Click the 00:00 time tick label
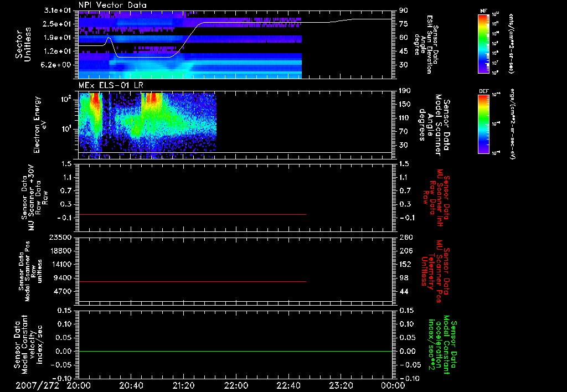The width and height of the screenshot is (567, 392). (x=393, y=385)
